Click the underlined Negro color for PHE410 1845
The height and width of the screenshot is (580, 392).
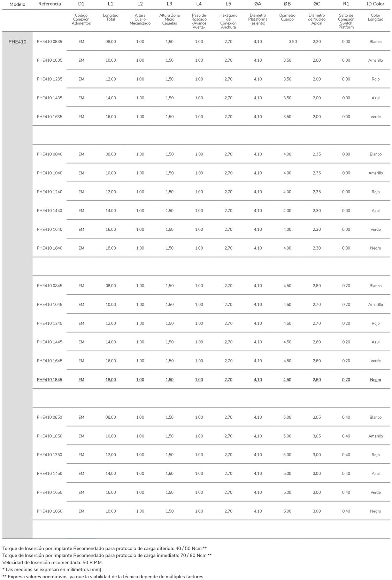[375, 380]
